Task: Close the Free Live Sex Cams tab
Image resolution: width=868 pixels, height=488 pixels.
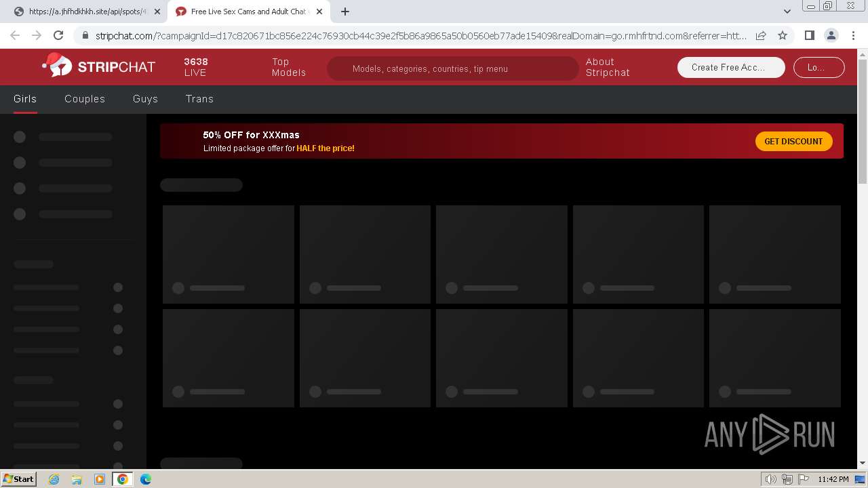Action: point(319,12)
